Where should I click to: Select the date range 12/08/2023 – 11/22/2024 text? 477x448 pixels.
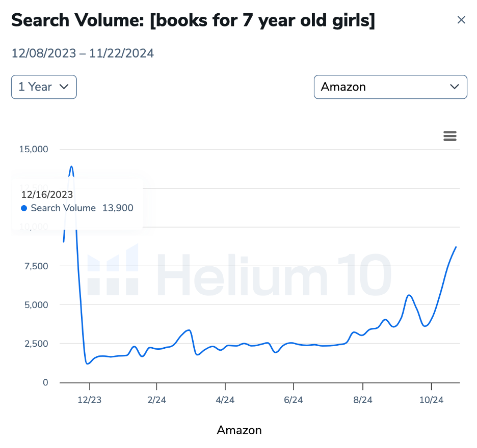(x=83, y=53)
